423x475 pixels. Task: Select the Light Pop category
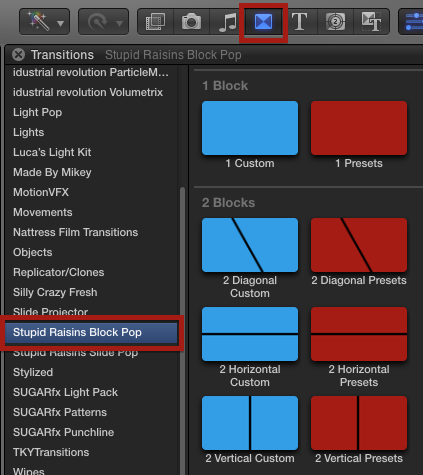[x=37, y=112]
